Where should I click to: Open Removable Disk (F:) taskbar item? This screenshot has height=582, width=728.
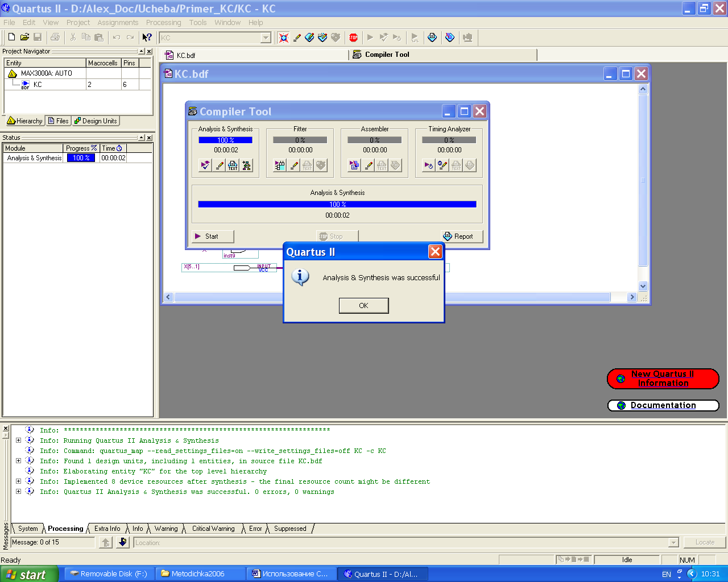(x=108, y=574)
